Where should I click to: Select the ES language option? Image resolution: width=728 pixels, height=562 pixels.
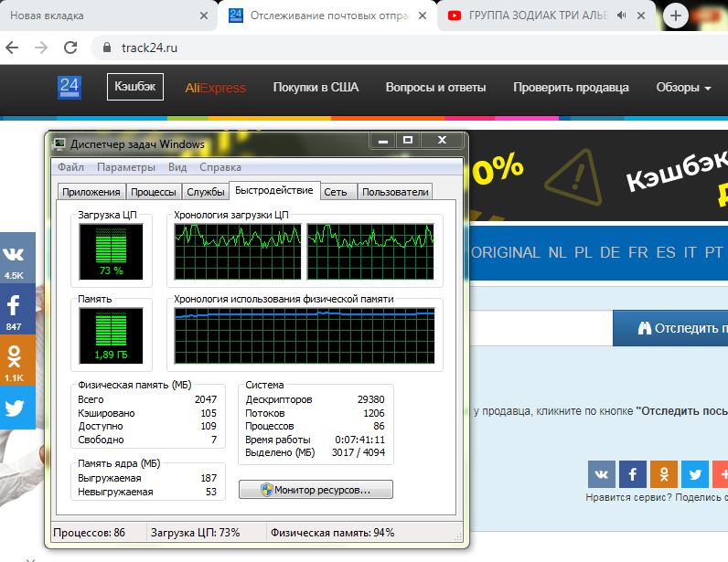click(x=666, y=252)
